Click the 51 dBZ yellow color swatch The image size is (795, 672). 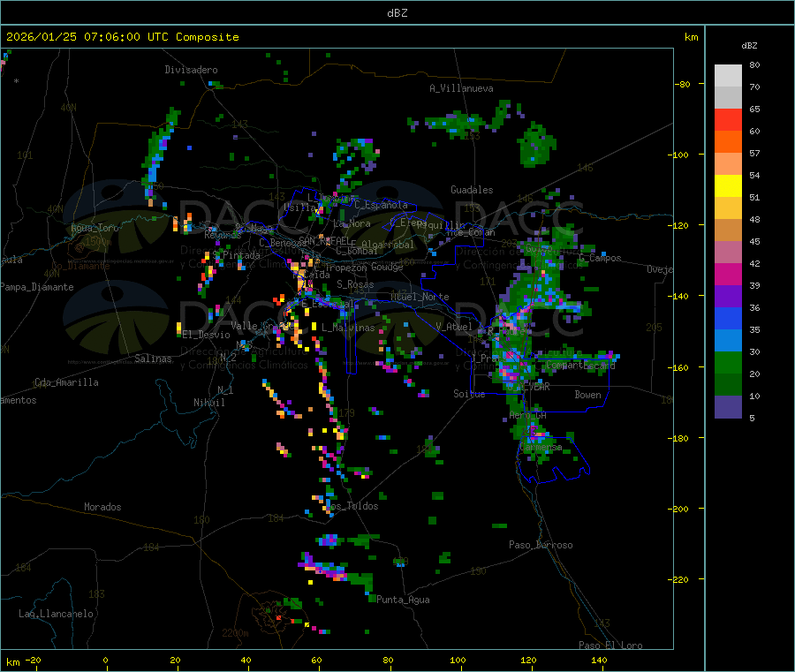tap(728, 186)
